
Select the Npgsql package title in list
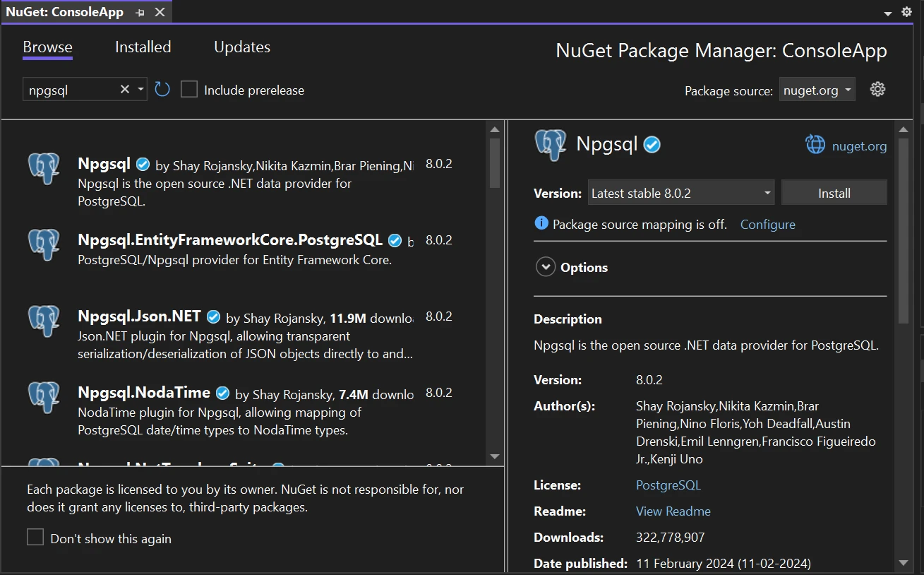coord(104,164)
